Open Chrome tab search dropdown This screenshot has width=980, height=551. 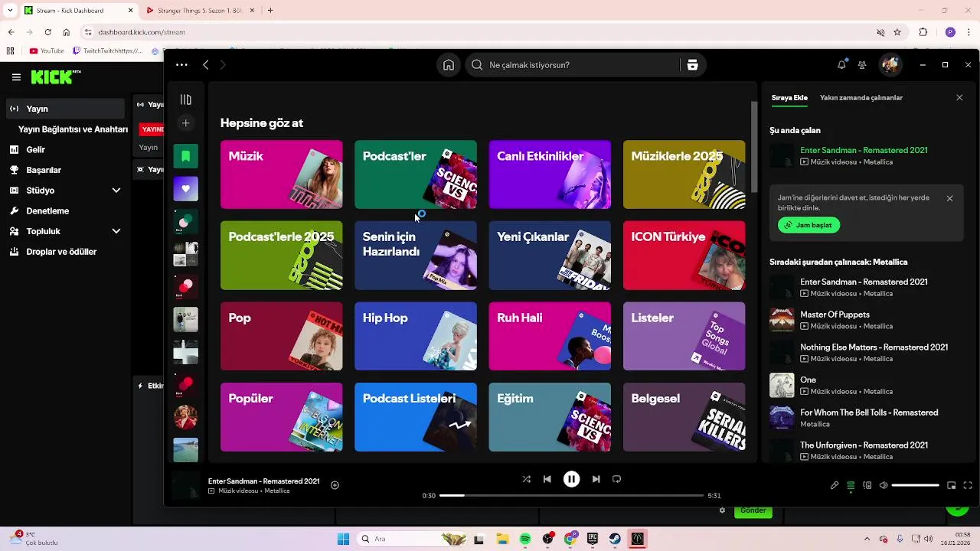(9, 11)
